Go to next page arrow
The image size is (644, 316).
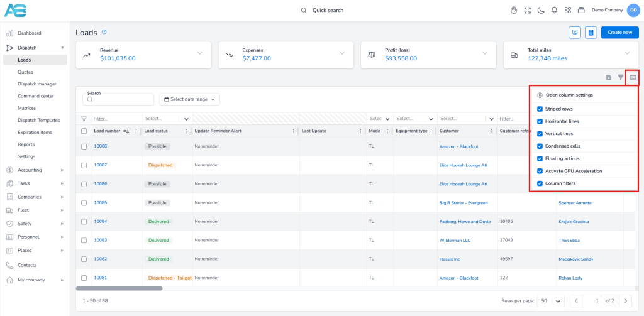(625, 301)
